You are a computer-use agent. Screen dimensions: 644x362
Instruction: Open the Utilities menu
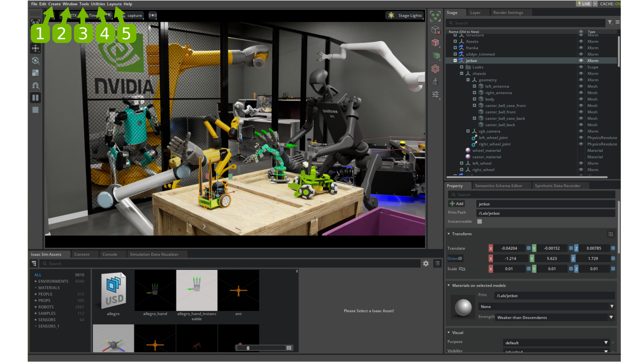point(98,4)
